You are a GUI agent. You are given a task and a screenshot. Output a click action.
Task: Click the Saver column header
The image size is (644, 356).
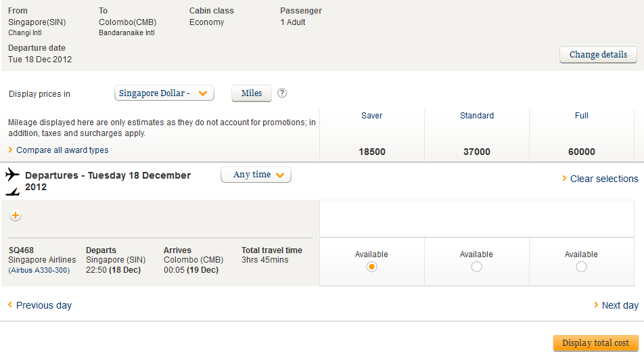coord(371,116)
